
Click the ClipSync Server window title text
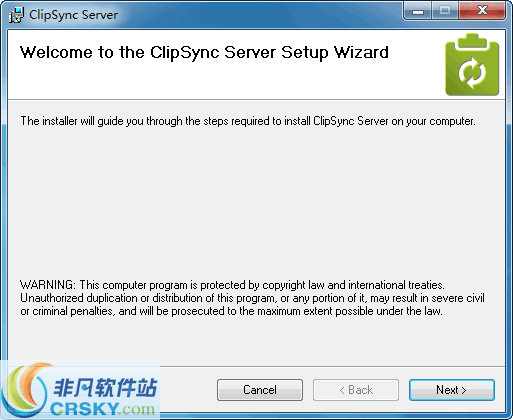(73, 15)
